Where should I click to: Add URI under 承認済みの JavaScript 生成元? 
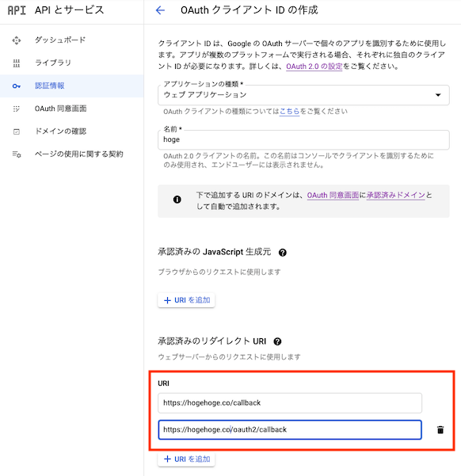pos(186,300)
